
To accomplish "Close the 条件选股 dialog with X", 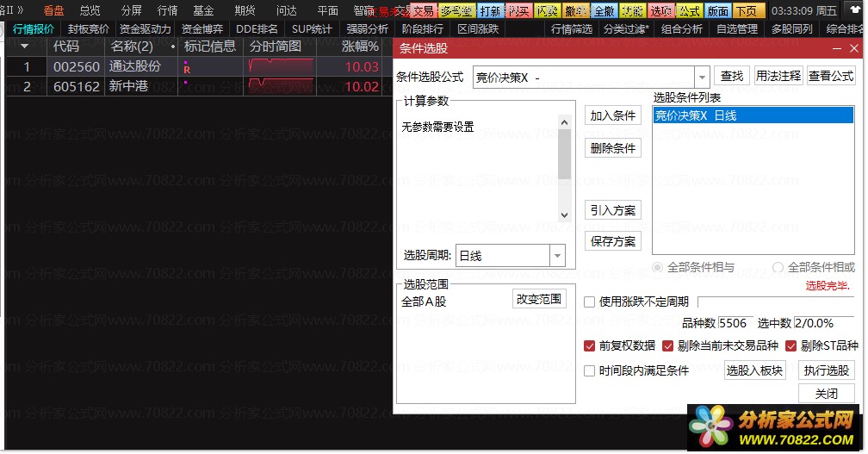I will [x=854, y=49].
